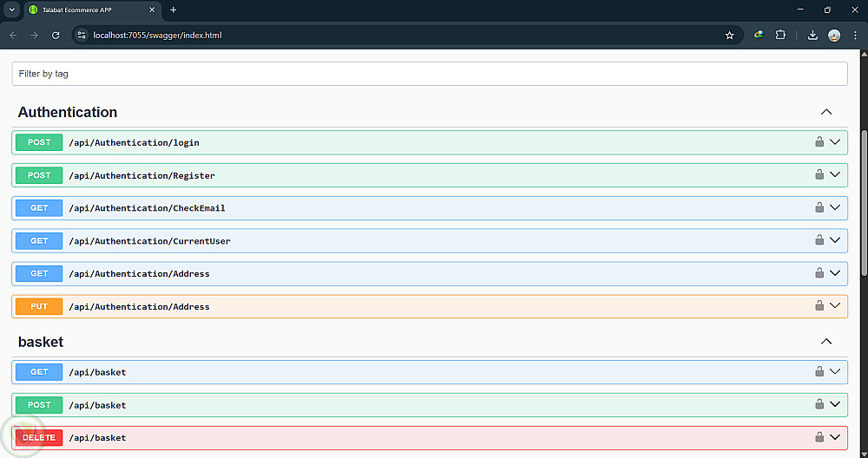Reload the Swagger page

tap(56, 36)
